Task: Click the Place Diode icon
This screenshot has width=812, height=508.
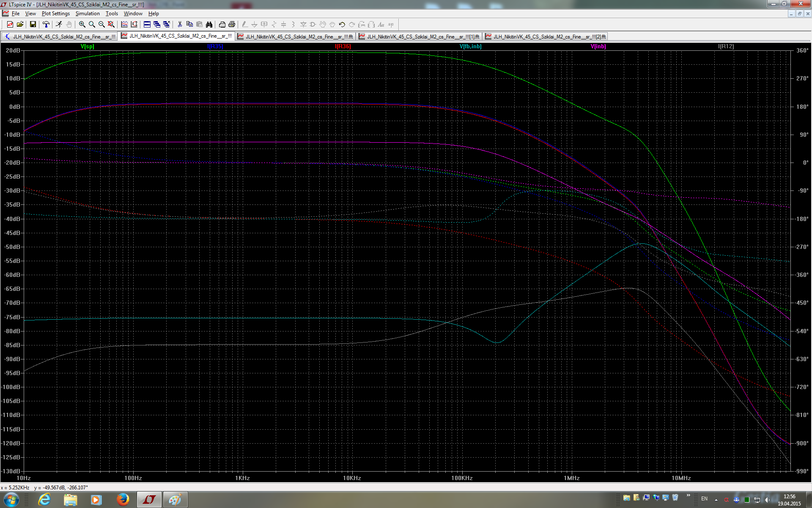Action: click(303, 25)
